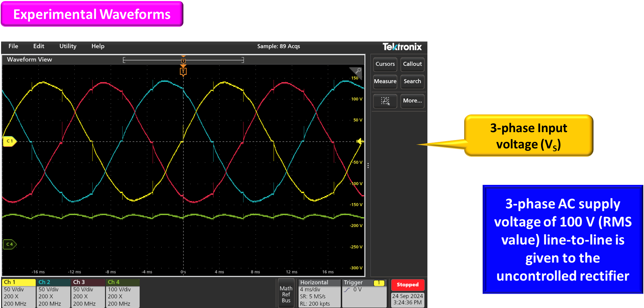Select the C4 channel handle on waveform
644x308 pixels.
point(9,244)
